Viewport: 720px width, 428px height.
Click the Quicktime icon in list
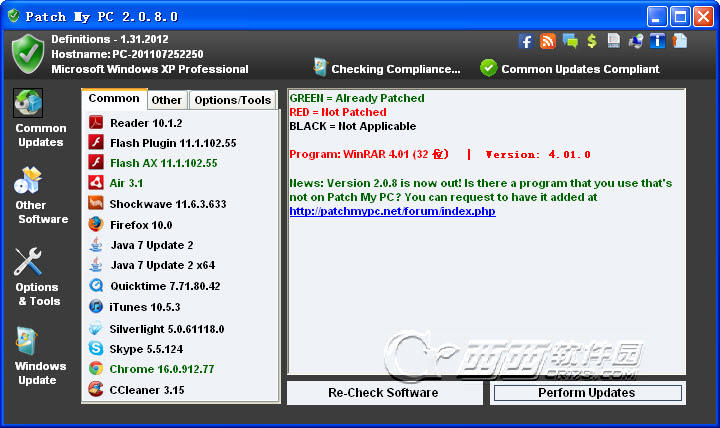point(96,285)
